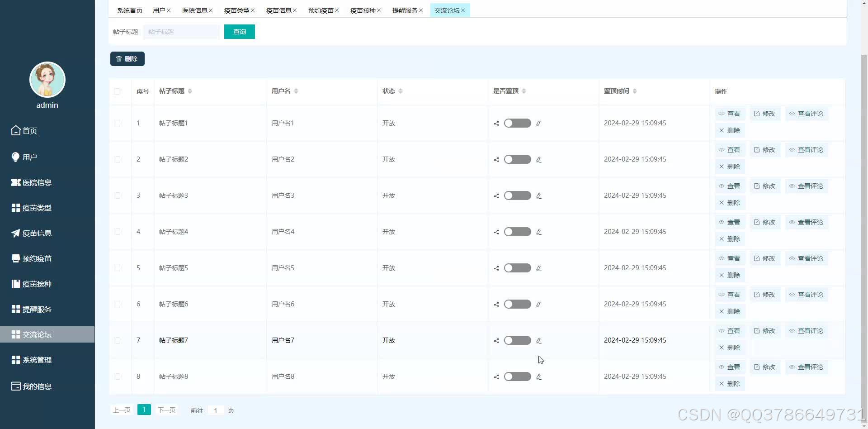Open 用户 in the sidebar
This screenshot has height=429, width=868.
(x=47, y=157)
